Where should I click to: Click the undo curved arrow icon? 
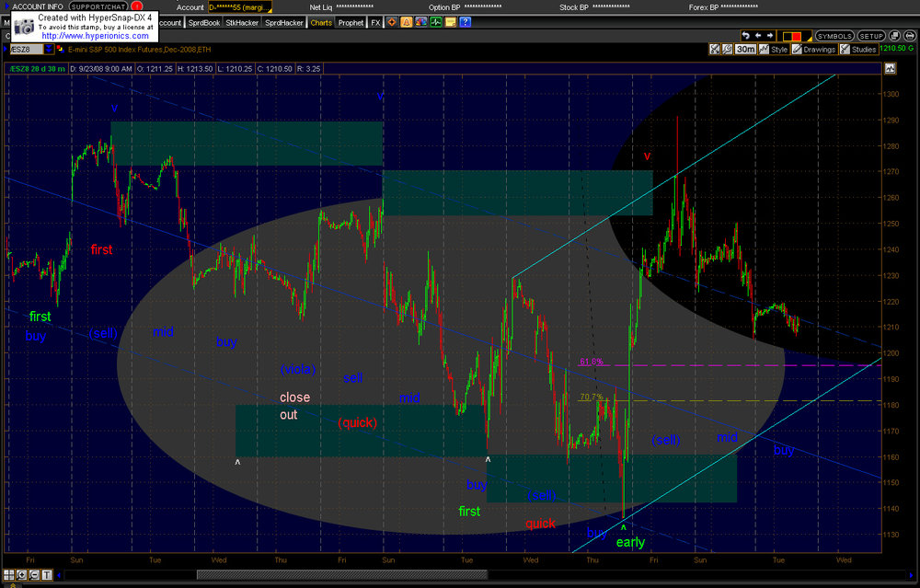coord(746,36)
